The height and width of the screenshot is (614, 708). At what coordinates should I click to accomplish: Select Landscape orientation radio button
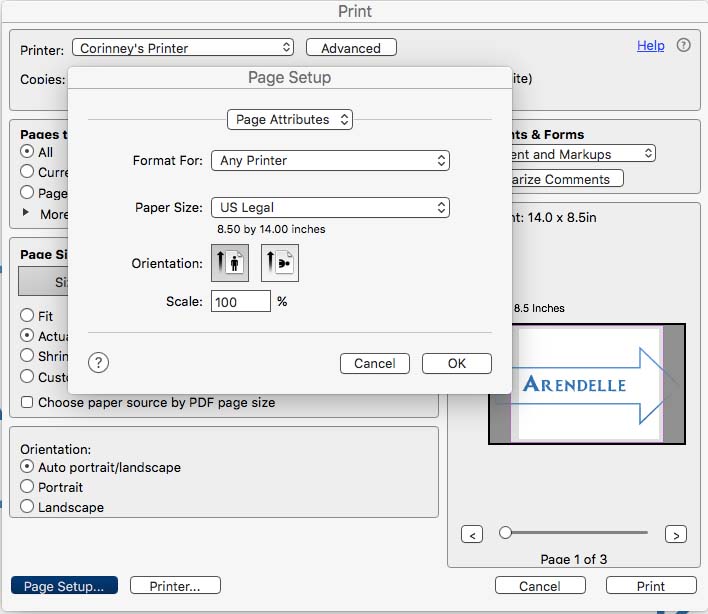27,507
